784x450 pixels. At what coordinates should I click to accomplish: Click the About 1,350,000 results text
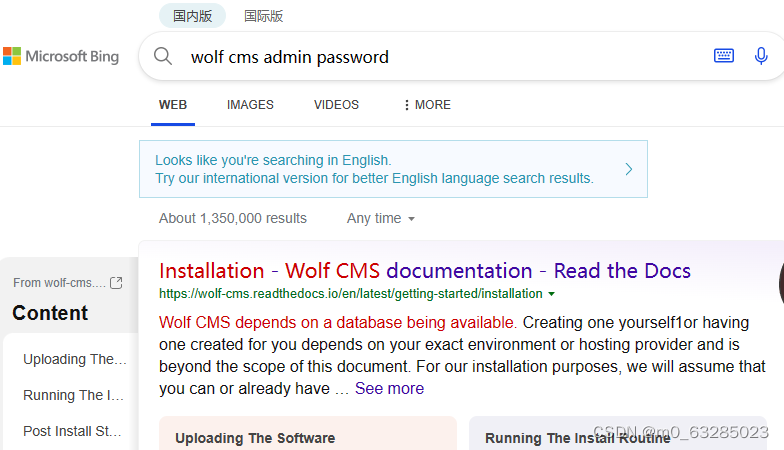233,218
